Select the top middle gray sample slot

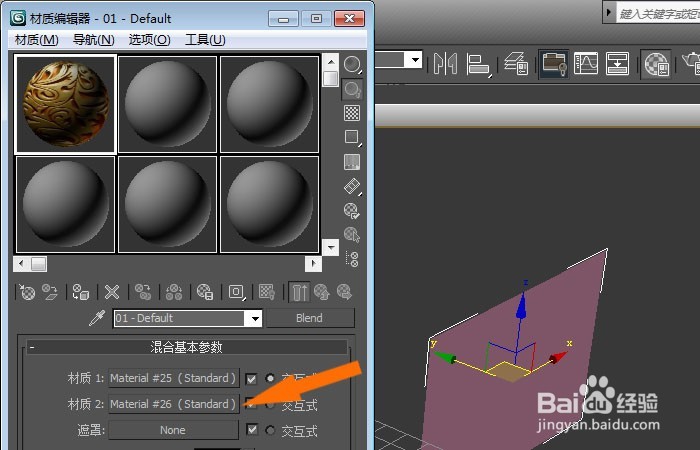[167, 104]
